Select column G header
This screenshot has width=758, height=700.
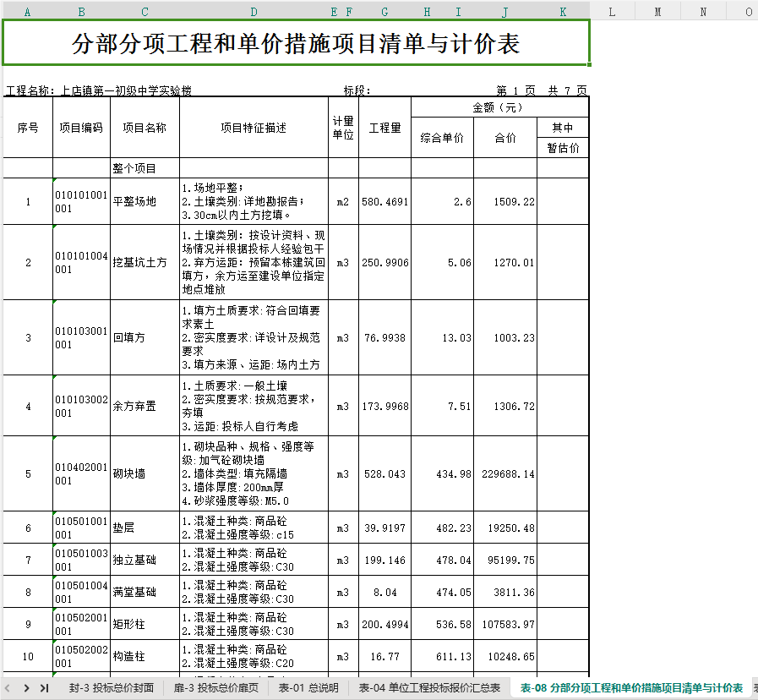click(384, 12)
